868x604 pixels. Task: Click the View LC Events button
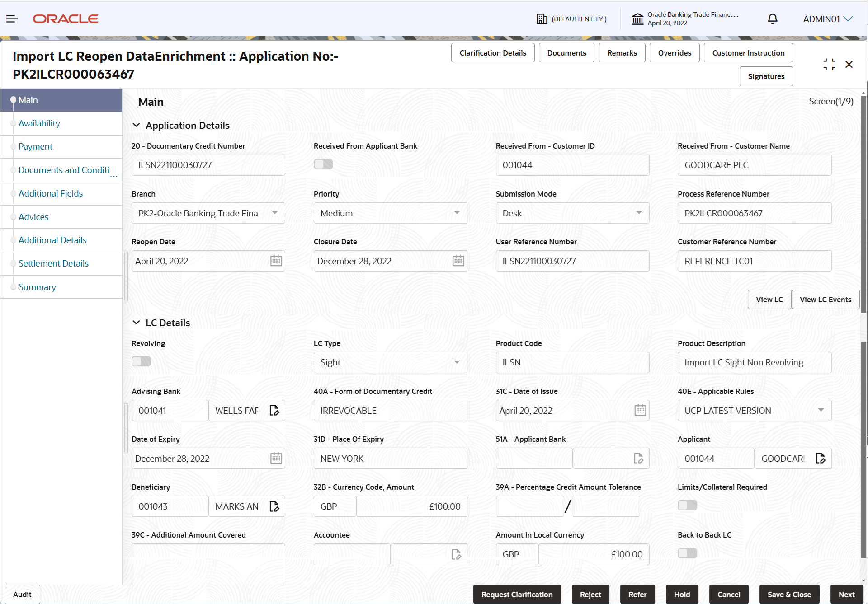825,299
